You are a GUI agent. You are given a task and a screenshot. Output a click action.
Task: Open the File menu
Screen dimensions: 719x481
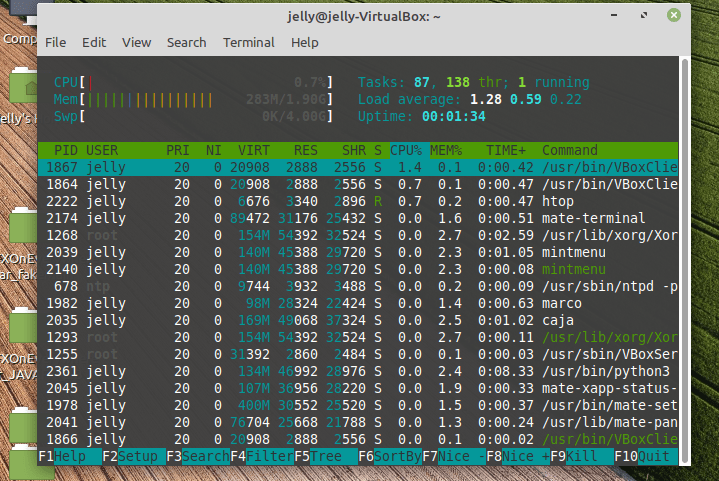click(55, 43)
